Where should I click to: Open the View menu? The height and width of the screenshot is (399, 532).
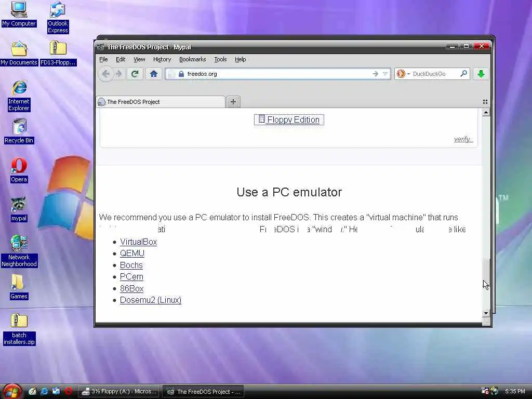pyautogui.click(x=139, y=59)
